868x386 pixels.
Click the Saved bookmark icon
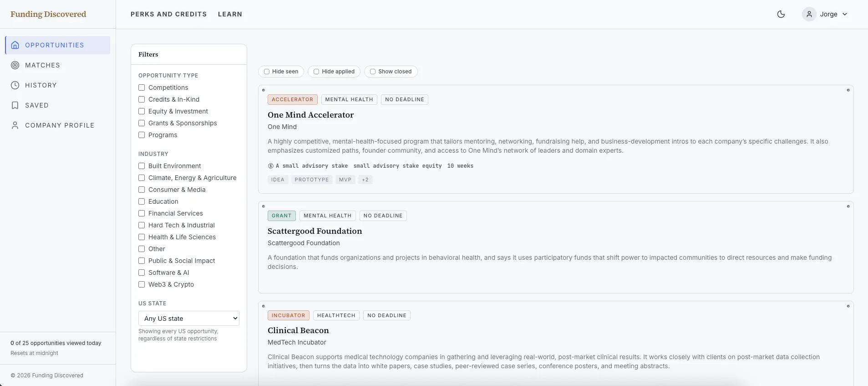click(x=15, y=105)
